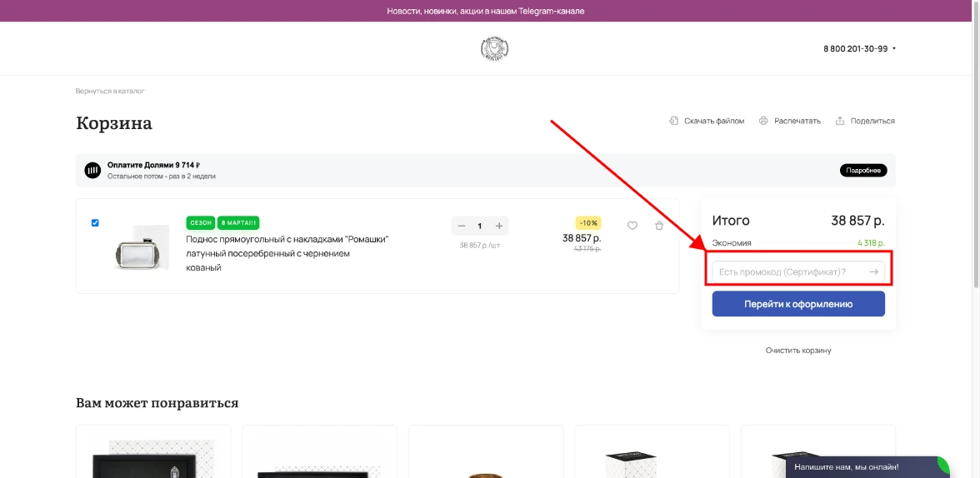Click the printer icon next to Распечатать
980x478 pixels.
click(x=763, y=121)
